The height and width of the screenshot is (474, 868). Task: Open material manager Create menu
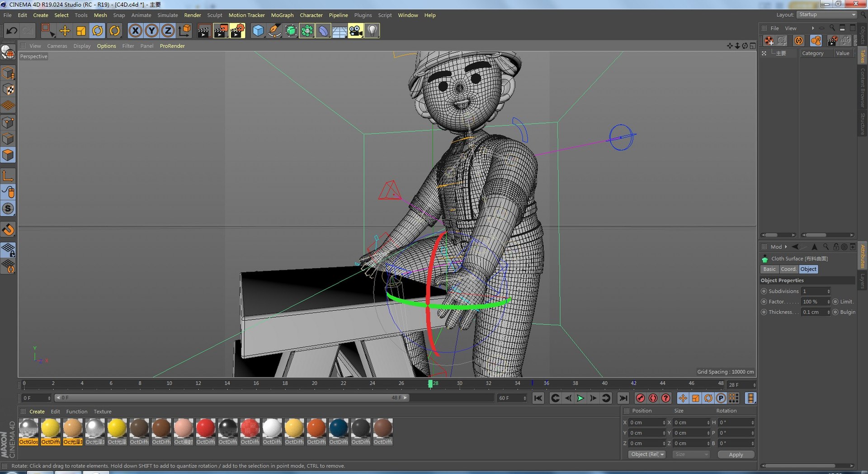[x=37, y=412]
